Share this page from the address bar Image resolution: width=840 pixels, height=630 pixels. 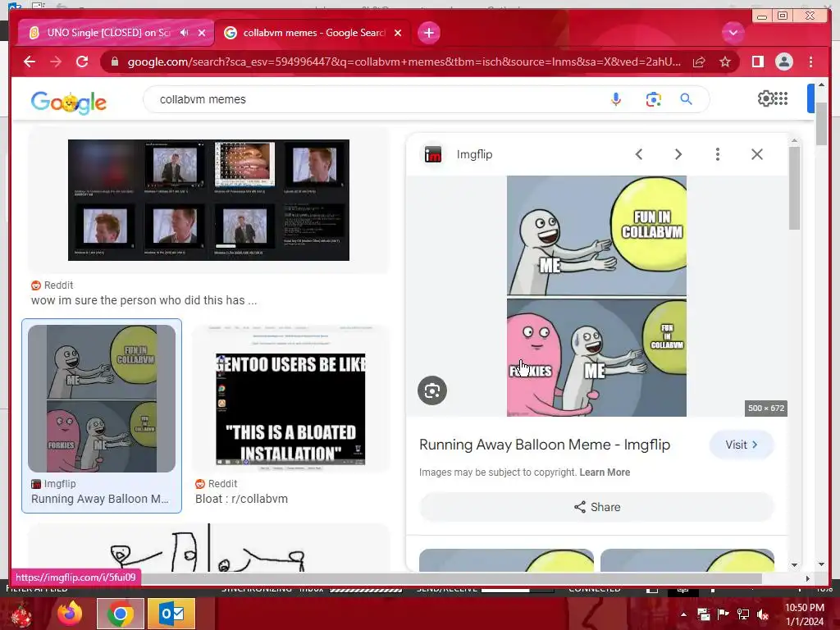tap(699, 62)
